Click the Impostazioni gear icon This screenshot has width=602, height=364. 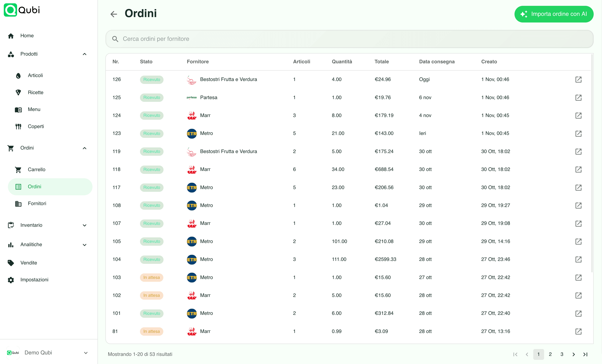(11, 280)
